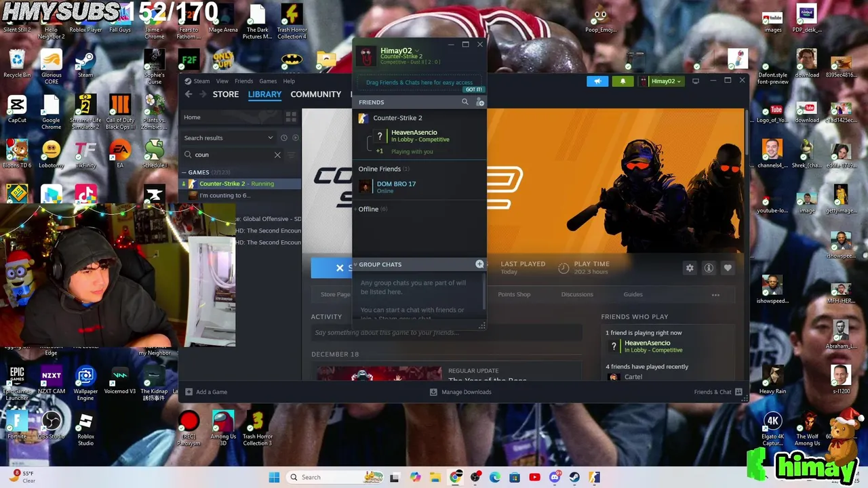This screenshot has width=868, height=488.
Task: Open Steam from the taskbar
Action: tap(574, 477)
